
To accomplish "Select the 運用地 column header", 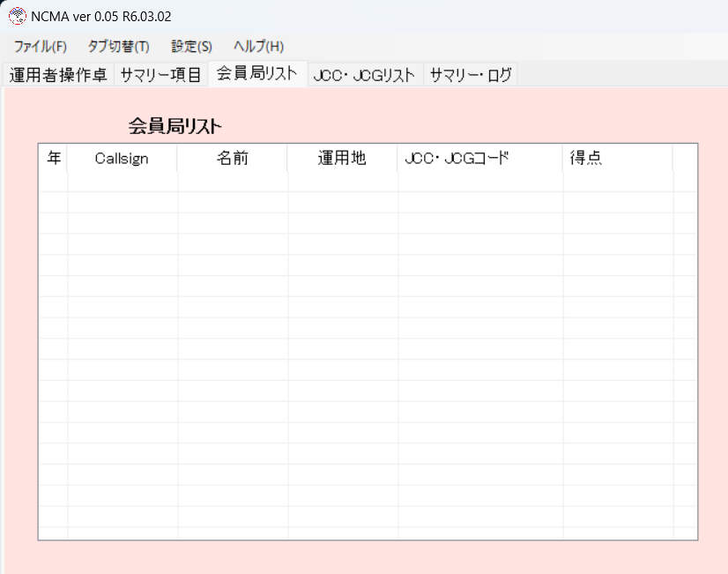I will (342, 159).
